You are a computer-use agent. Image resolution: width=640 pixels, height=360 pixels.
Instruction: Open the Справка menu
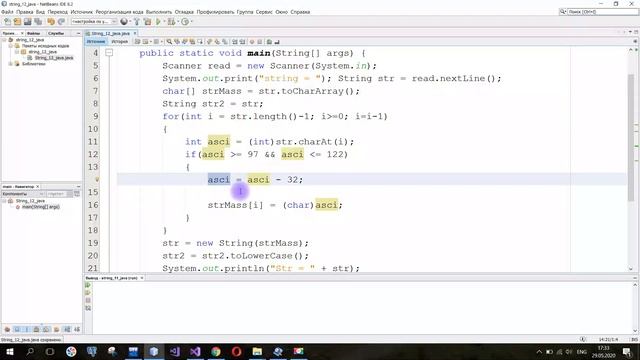tap(300, 12)
